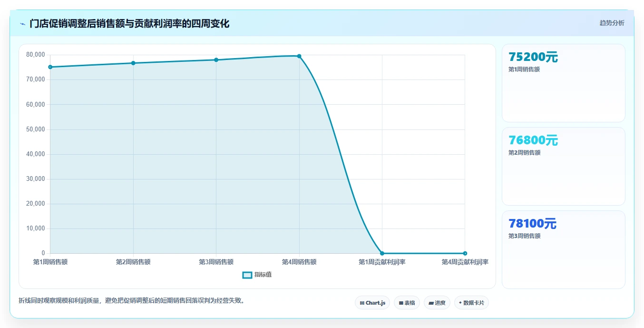Click the 第3周销售额 x-axis label
644x328 pixels.
pos(216,262)
